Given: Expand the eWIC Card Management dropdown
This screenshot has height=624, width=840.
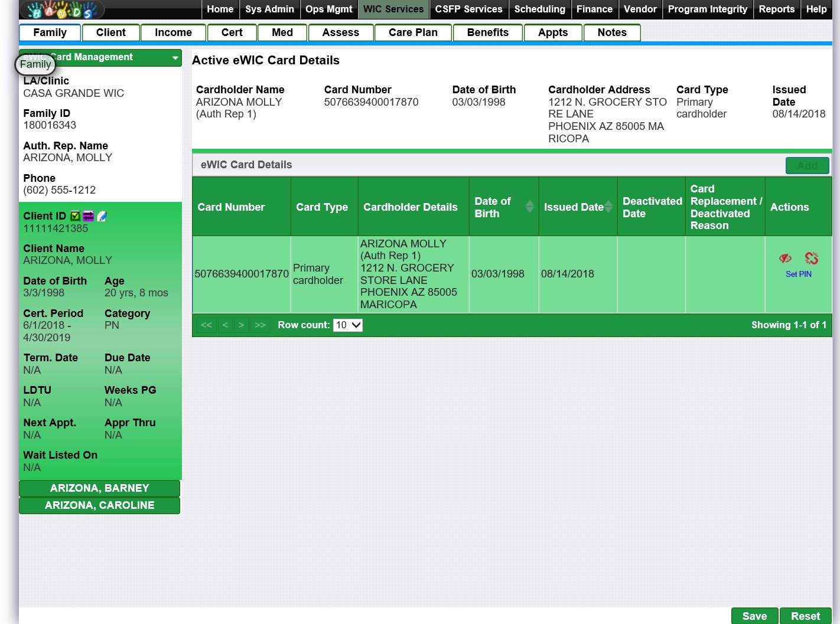Looking at the screenshot, I should [175, 58].
